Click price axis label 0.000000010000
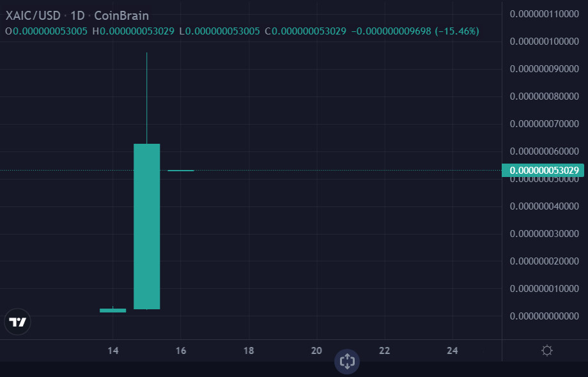588x377 pixels. coord(544,289)
